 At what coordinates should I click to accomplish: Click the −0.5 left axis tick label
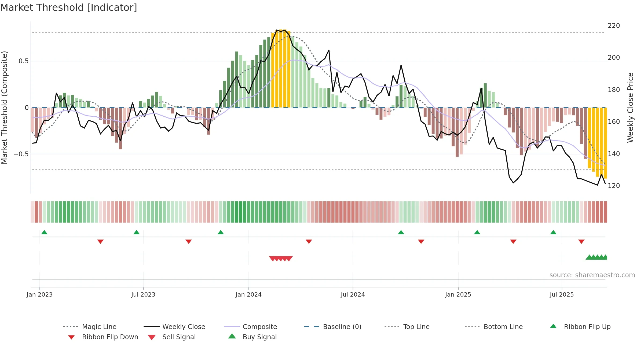tap(21, 154)
